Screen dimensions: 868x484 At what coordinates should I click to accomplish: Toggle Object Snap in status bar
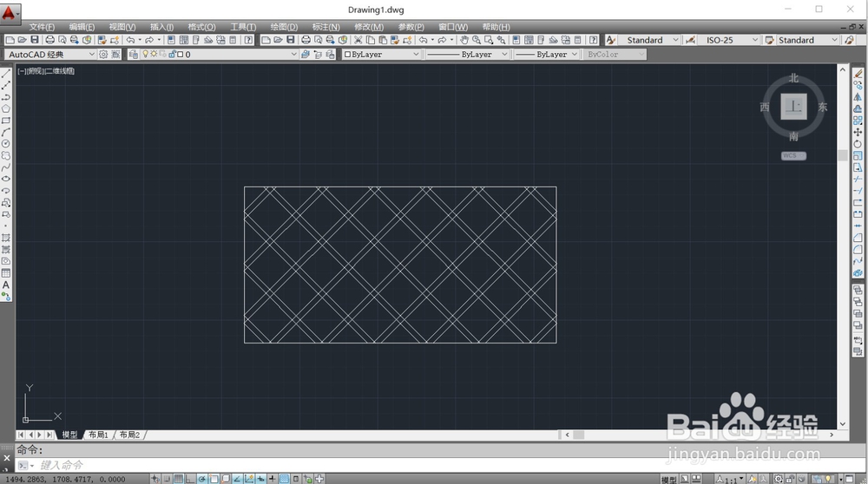coord(214,479)
